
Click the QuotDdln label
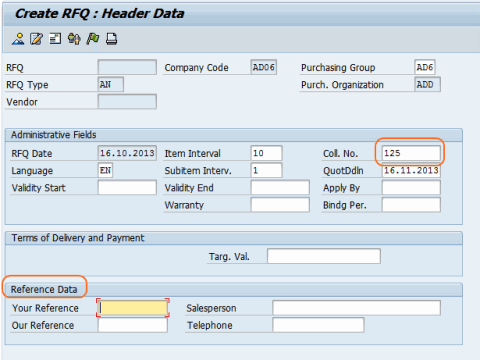343,171
